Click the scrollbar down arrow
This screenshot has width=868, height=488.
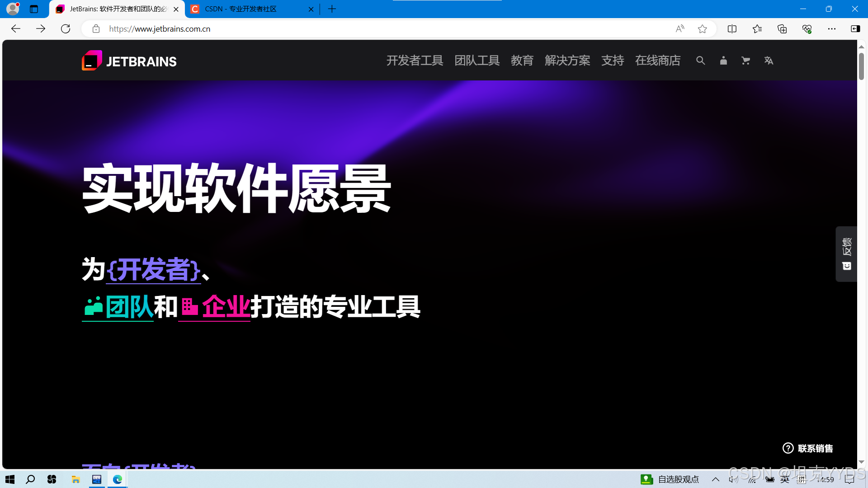pos(861,462)
